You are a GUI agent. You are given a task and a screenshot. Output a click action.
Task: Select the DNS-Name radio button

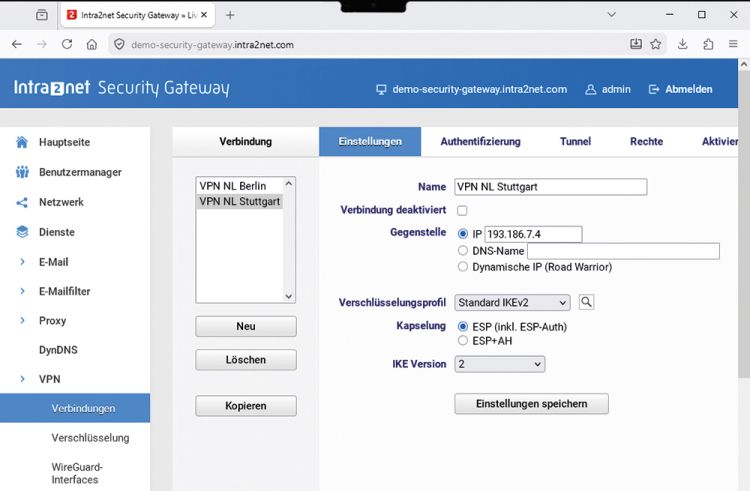coord(463,251)
